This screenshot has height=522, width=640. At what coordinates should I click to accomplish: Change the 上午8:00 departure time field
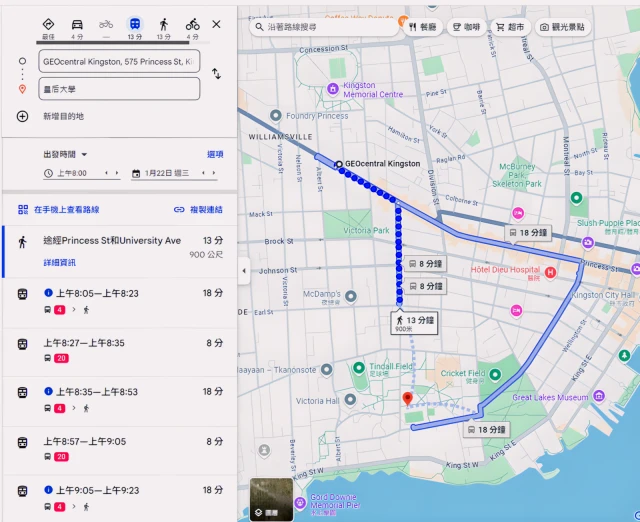click(72, 173)
